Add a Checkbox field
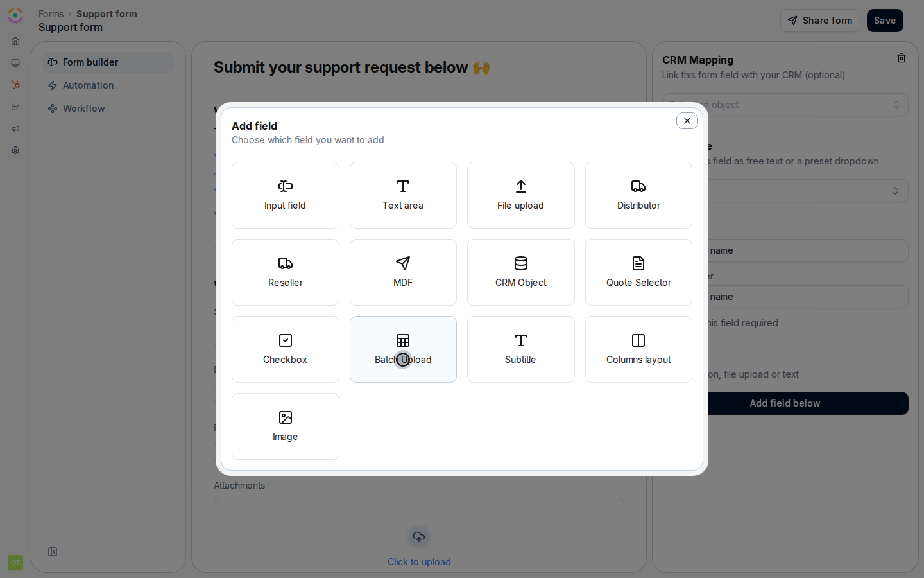Screen dimensions: 924x578 [x=285, y=349]
